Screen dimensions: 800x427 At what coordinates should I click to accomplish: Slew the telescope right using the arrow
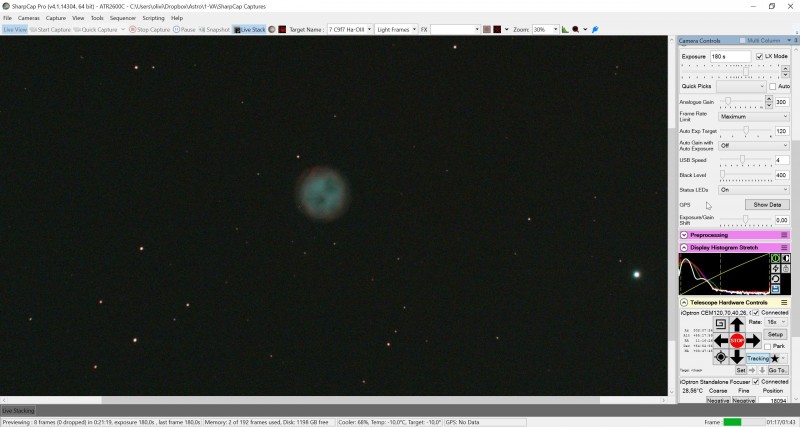click(753, 340)
